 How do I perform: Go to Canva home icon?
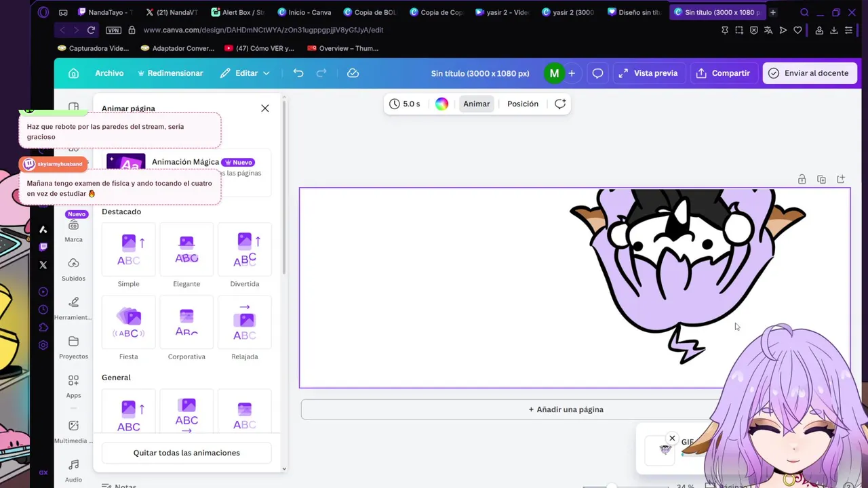click(74, 73)
